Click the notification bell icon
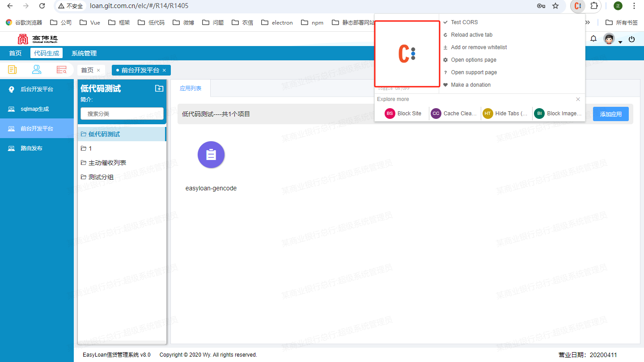 (x=593, y=39)
